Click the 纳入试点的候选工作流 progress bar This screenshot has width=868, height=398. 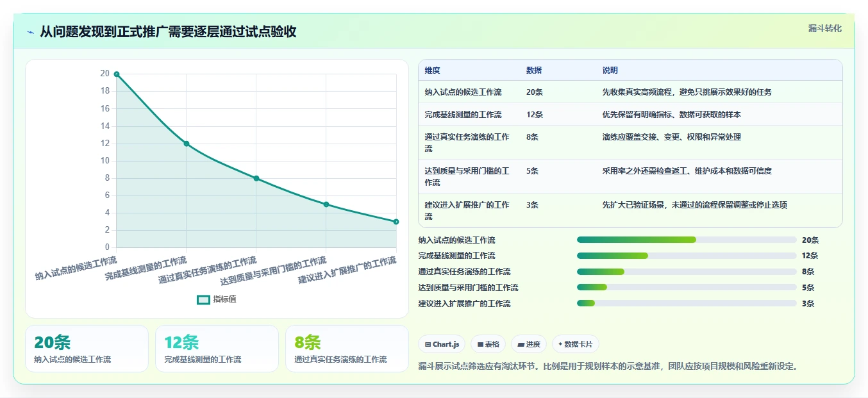pos(687,240)
